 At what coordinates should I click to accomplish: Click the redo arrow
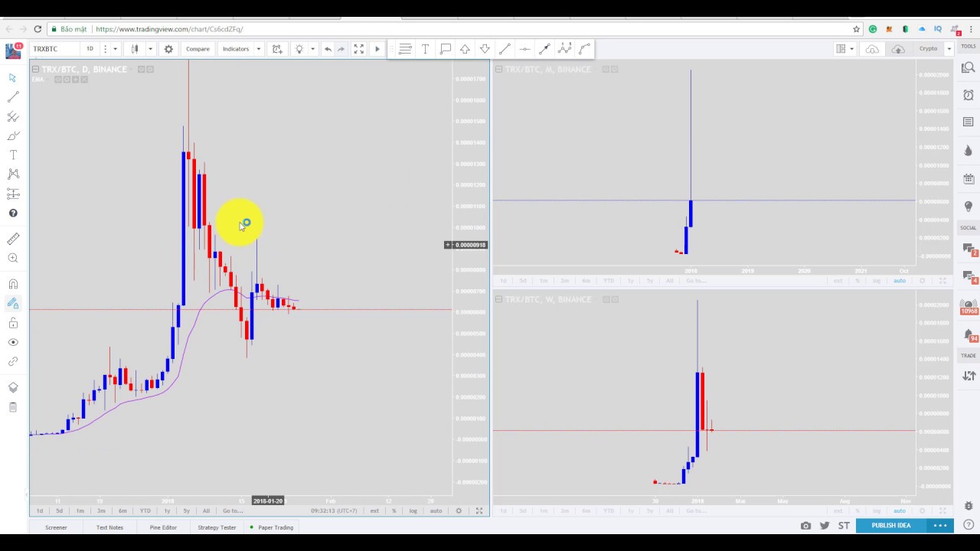pos(341,49)
